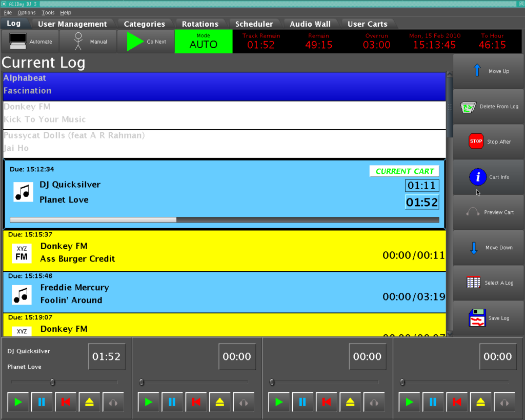Click the music note icon beside DJ Quicksilver
The width and height of the screenshot is (525, 420).
tap(23, 192)
